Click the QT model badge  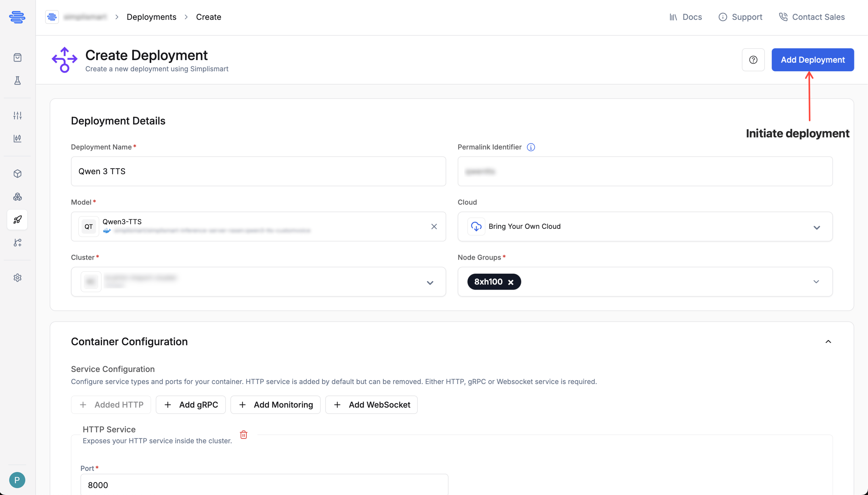pos(89,227)
